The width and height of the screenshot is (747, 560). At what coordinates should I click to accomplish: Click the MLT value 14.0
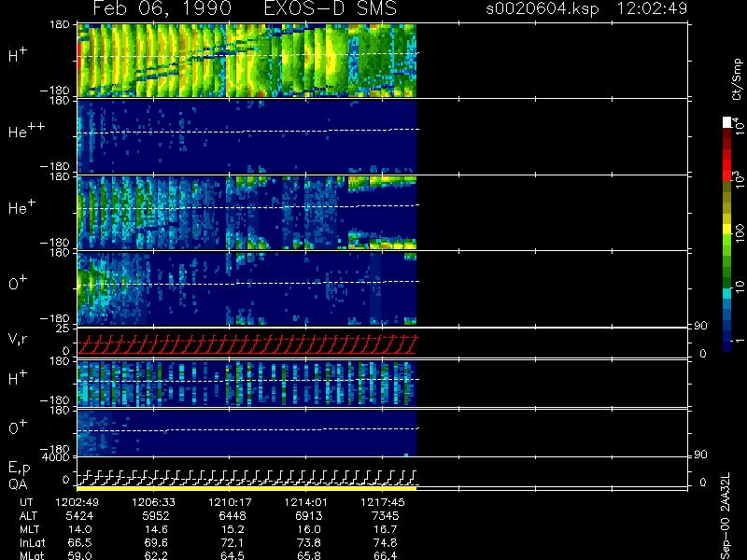[x=79, y=529]
